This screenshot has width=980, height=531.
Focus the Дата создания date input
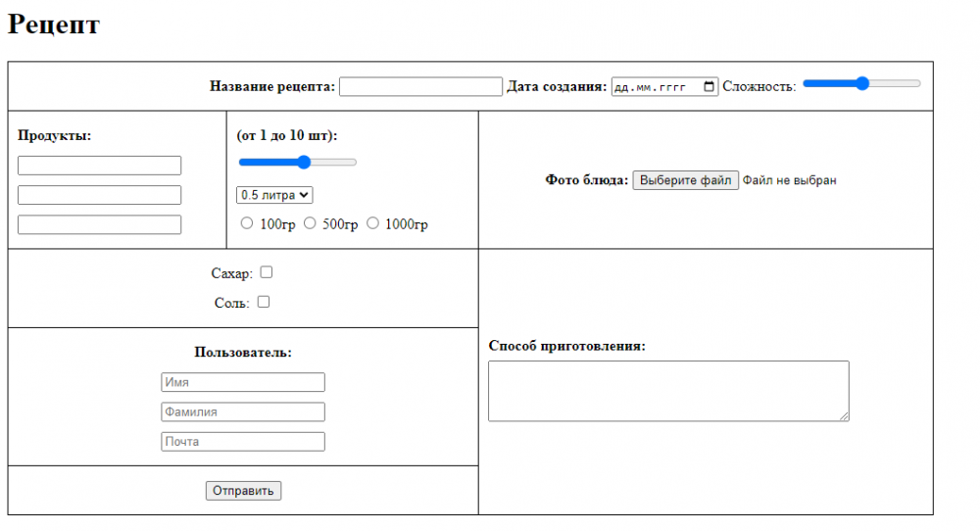point(652,86)
